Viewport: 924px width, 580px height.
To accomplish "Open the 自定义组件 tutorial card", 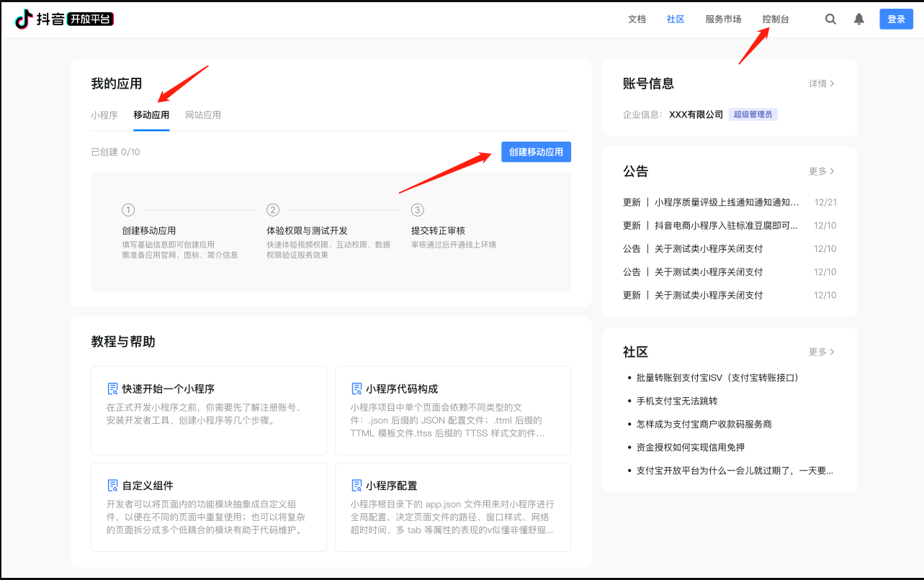I will 209,507.
